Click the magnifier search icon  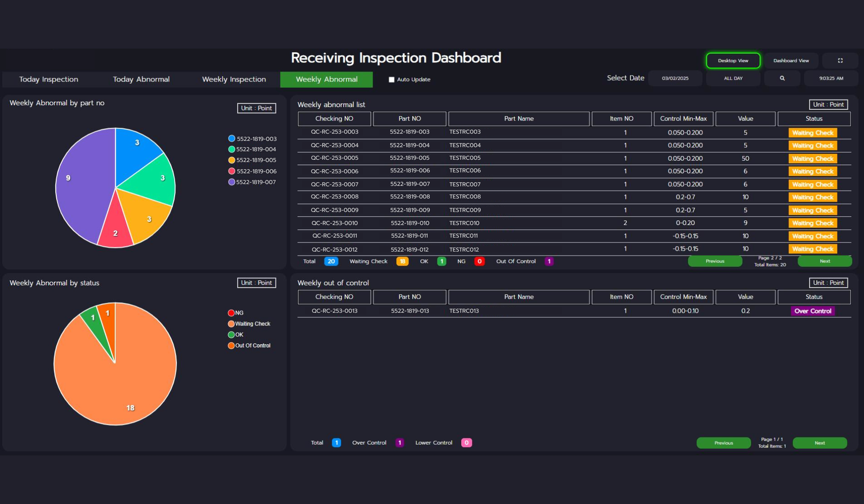(x=782, y=78)
